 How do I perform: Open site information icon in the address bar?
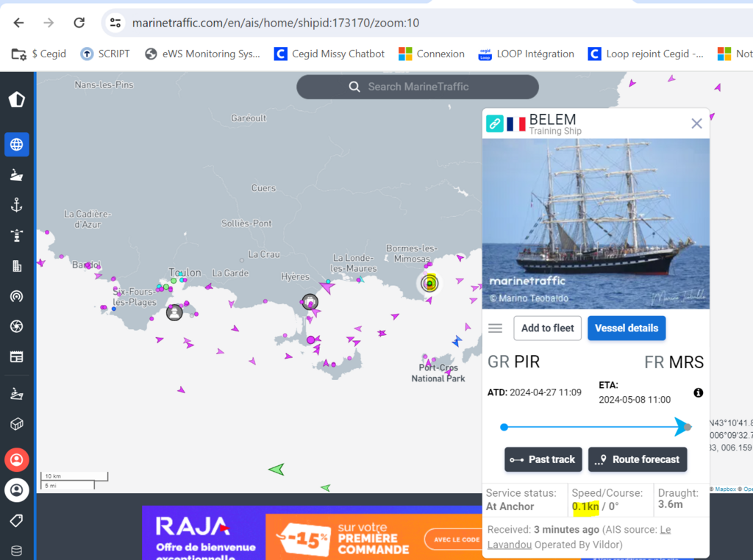tap(115, 23)
